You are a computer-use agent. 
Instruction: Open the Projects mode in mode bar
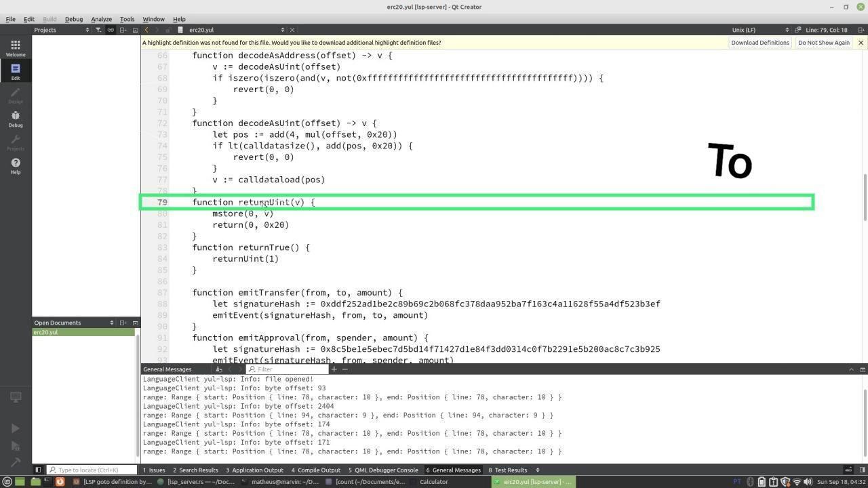point(16,142)
